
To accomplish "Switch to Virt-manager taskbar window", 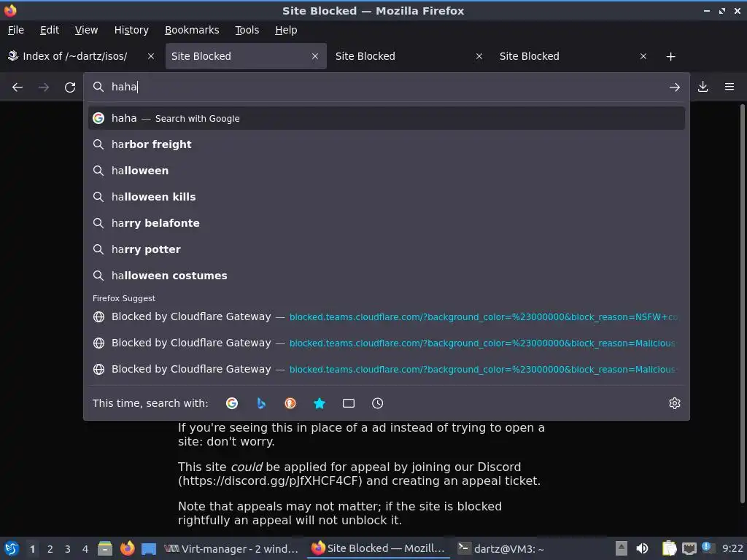I will 231,548.
